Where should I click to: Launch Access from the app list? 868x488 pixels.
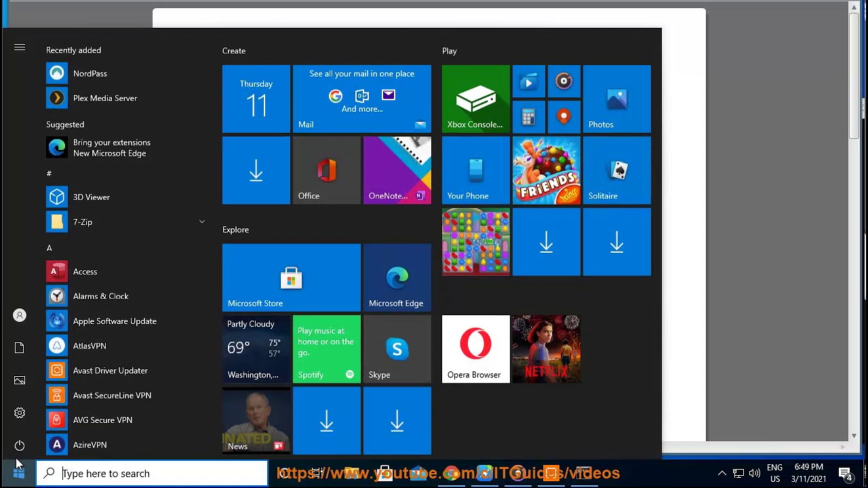point(125,272)
